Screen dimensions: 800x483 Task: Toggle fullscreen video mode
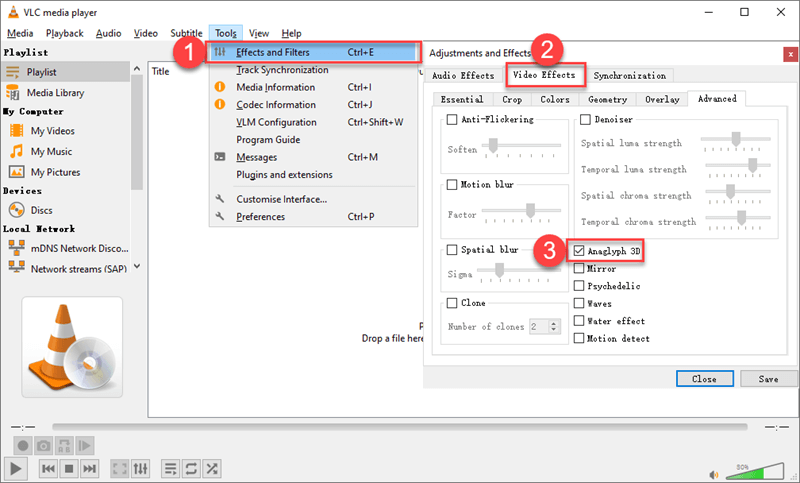pos(120,468)
